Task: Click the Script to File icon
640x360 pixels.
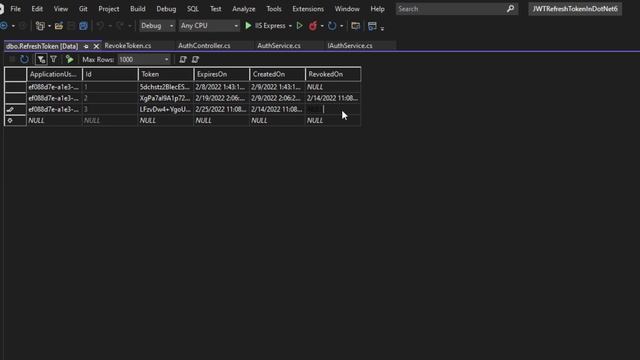Action: (x=195, y=60)
